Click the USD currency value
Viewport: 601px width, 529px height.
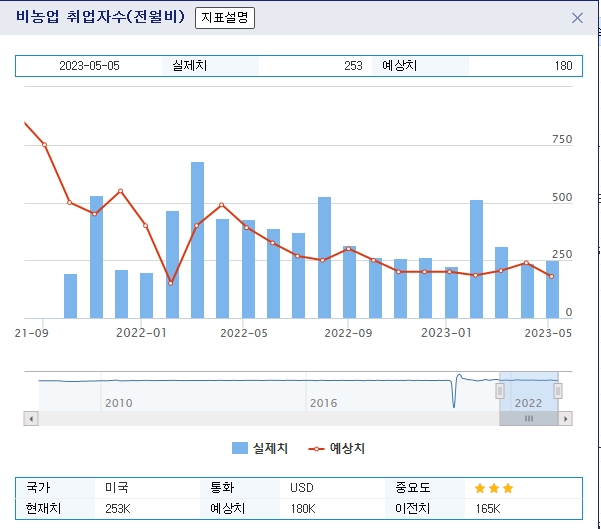click(x=302, y=488)
